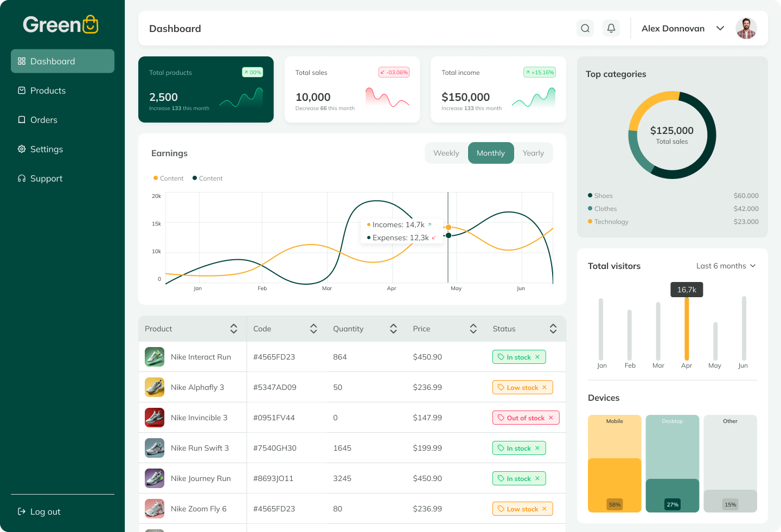The image size is (781, 532).
Task: Click the Clothes category legend dot
Action: 590,208
